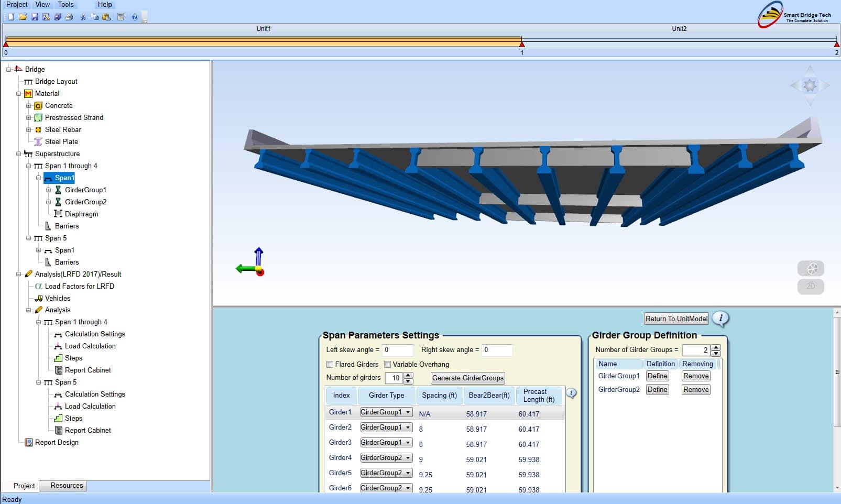
Task: Click Define for GirderGroup1
Action: pyautogui.click(x=657, y=376)
